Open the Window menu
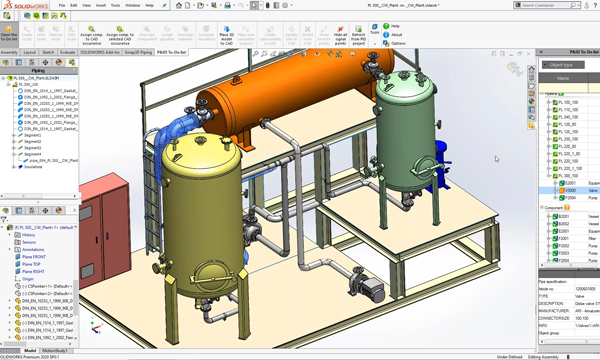Viewport: 600px width, 360px height. 133,5
